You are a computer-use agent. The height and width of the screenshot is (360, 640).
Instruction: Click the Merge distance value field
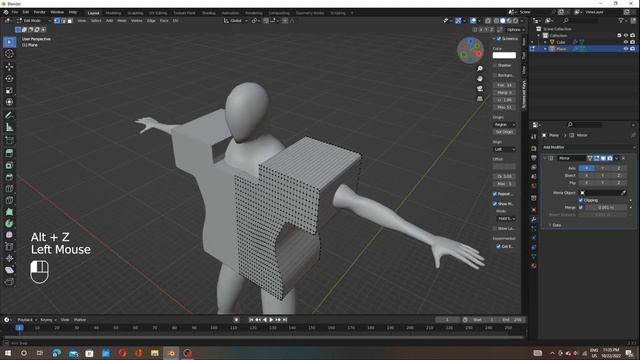[x=606, y=207]
